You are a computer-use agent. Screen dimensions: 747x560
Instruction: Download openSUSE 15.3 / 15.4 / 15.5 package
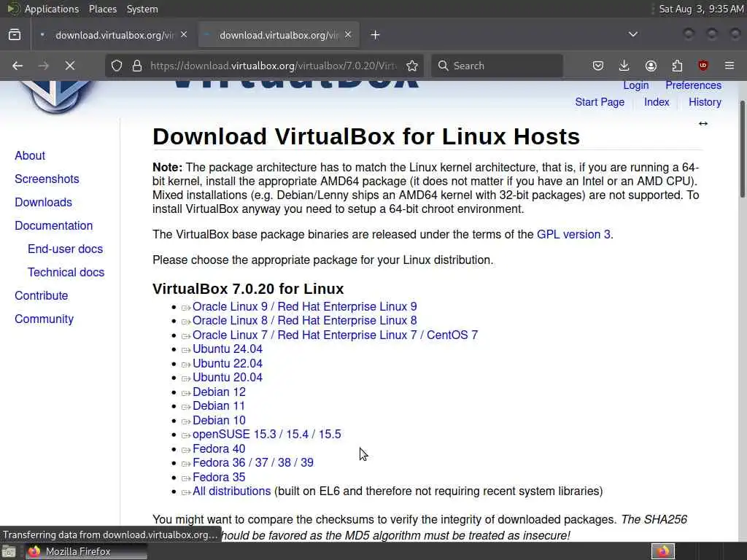click(x=267, y=435)
